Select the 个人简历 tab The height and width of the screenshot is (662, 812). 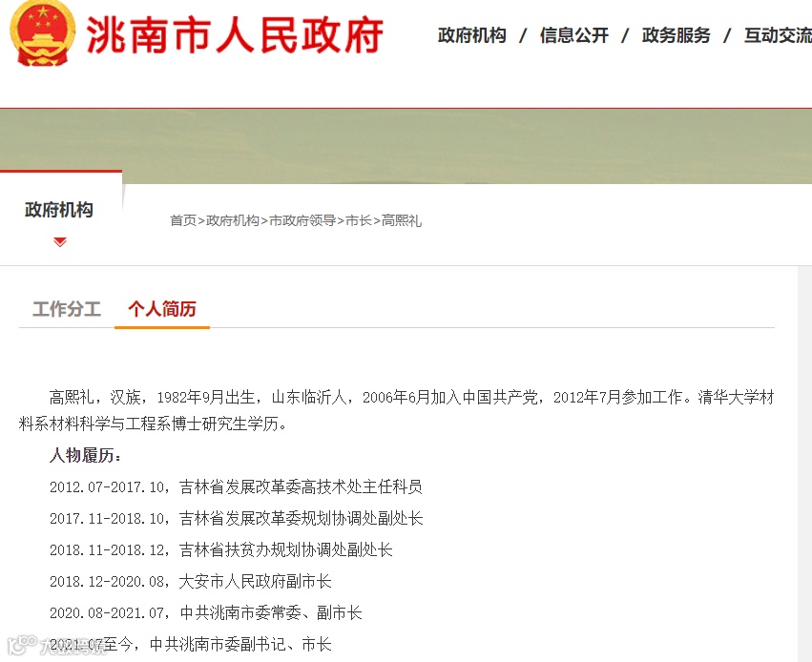[162, 309]
